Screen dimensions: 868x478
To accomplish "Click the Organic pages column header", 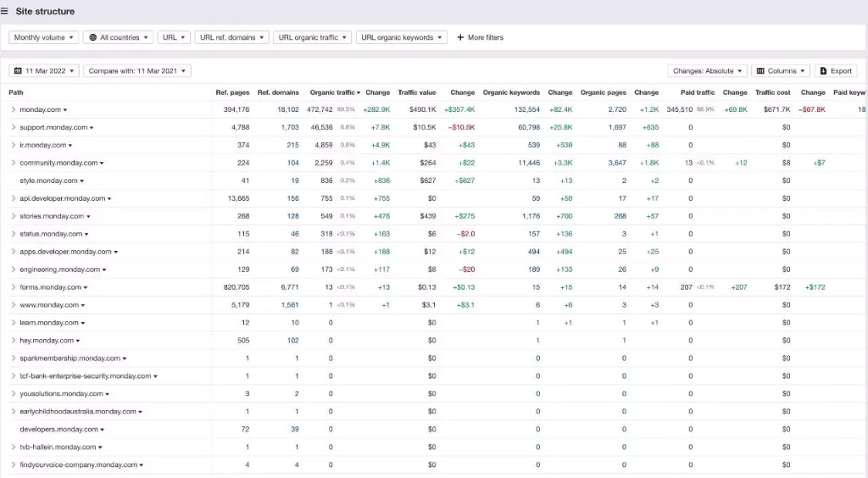I will [604, 92].
